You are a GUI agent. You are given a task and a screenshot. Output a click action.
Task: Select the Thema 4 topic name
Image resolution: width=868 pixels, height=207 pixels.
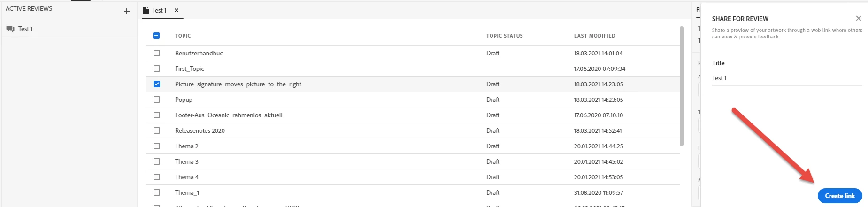187,177
